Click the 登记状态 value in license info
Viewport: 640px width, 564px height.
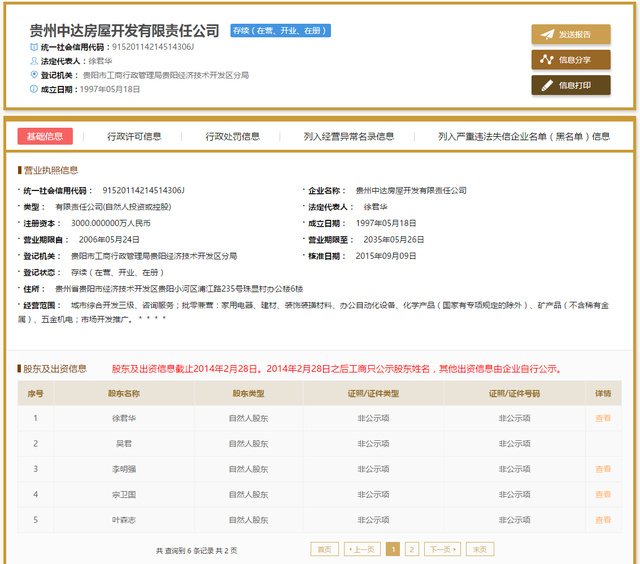[x=117, y=272]
